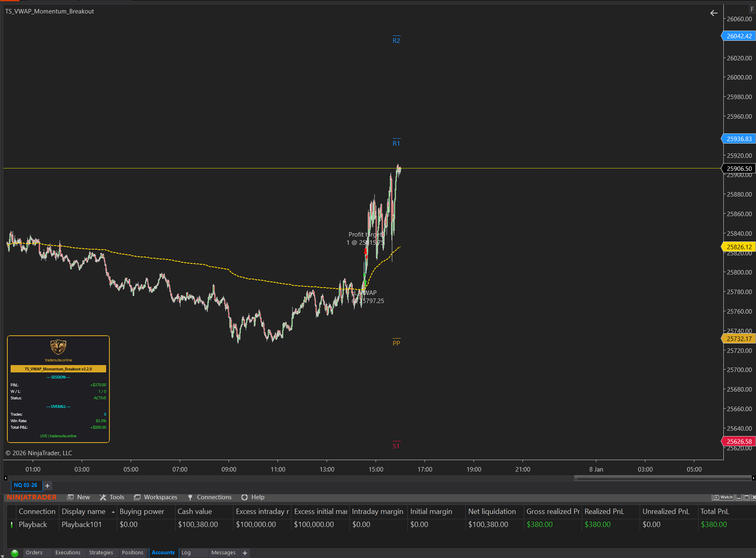Click the 25906.50 current price marker
This screenshot has height=558, width=756.
739,168
